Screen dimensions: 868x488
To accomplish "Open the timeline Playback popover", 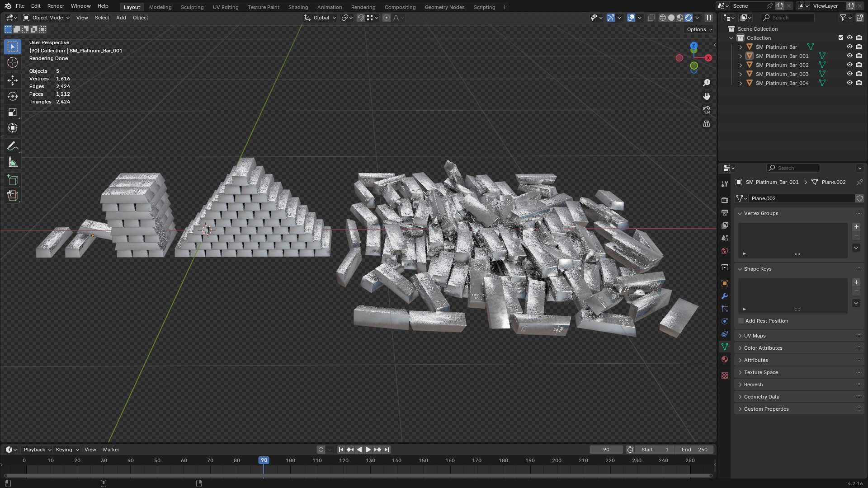I will coord(37,450).
